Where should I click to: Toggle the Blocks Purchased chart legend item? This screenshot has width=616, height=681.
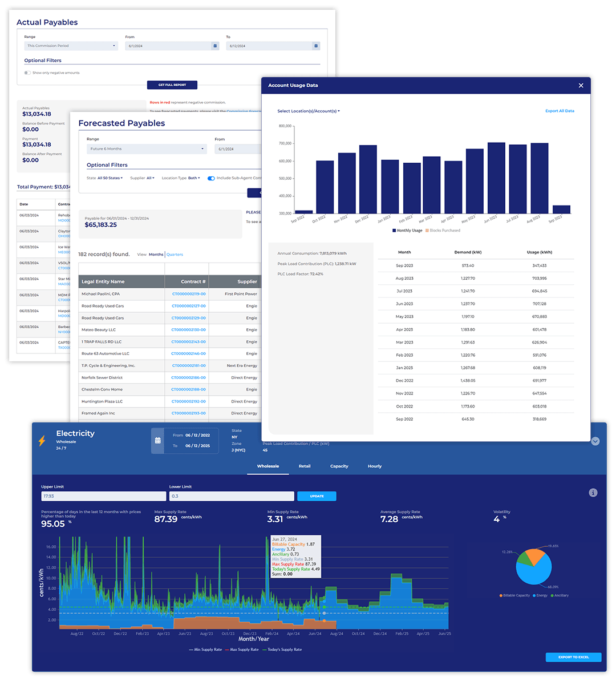[x=443, y=231]
